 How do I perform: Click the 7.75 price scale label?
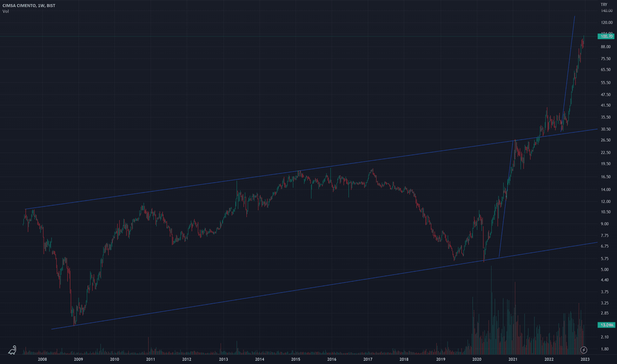click(x=605, y=236)
